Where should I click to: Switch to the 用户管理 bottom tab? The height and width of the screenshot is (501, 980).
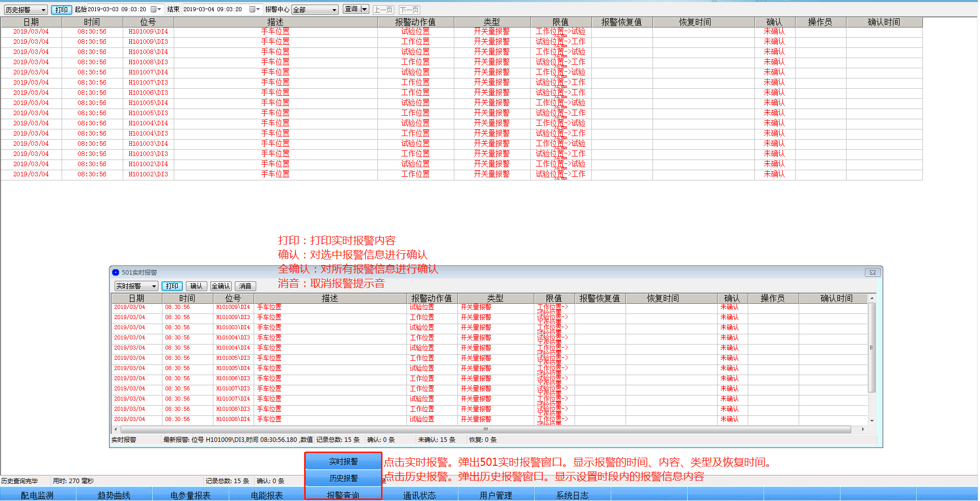pyautogui.click(x=496, y=495)
